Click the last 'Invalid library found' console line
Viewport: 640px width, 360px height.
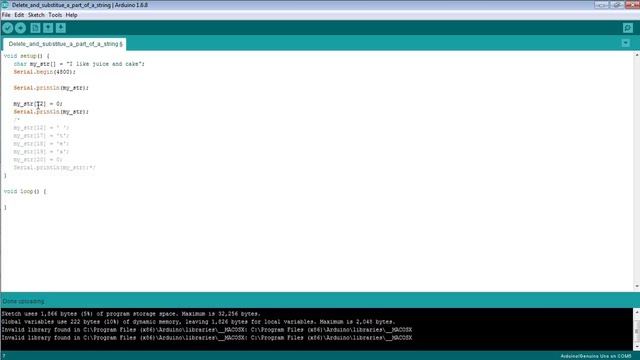[x=207, y=338]
